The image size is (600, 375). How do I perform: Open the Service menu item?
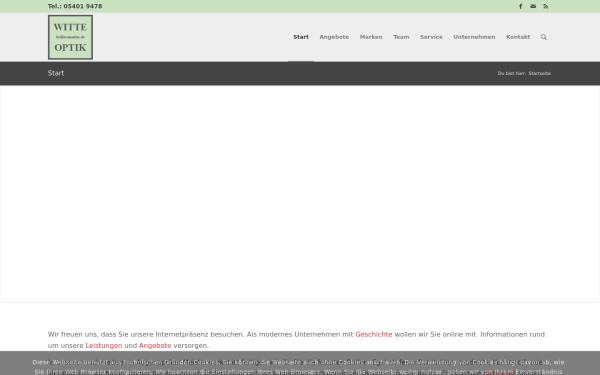pyautogui.click(x=431, y=37)
